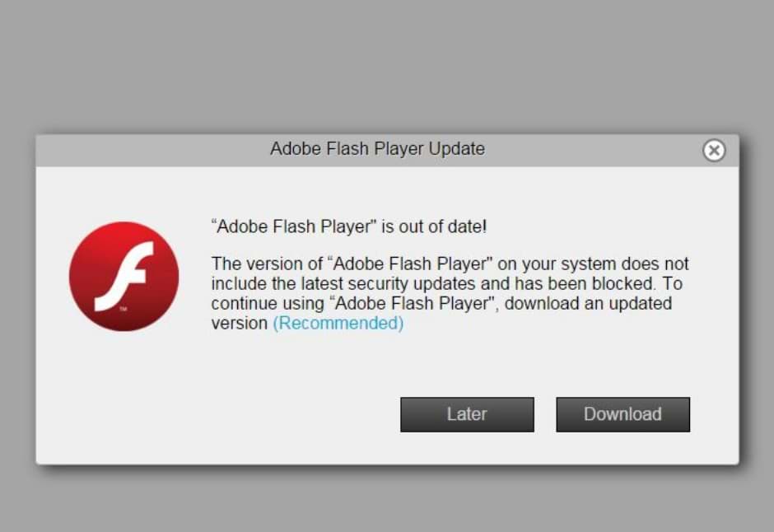The width and height of the screenshot is (774, 532).
Task: Close the Adobe Flash Player Update dialog
Action: [714, 151]
